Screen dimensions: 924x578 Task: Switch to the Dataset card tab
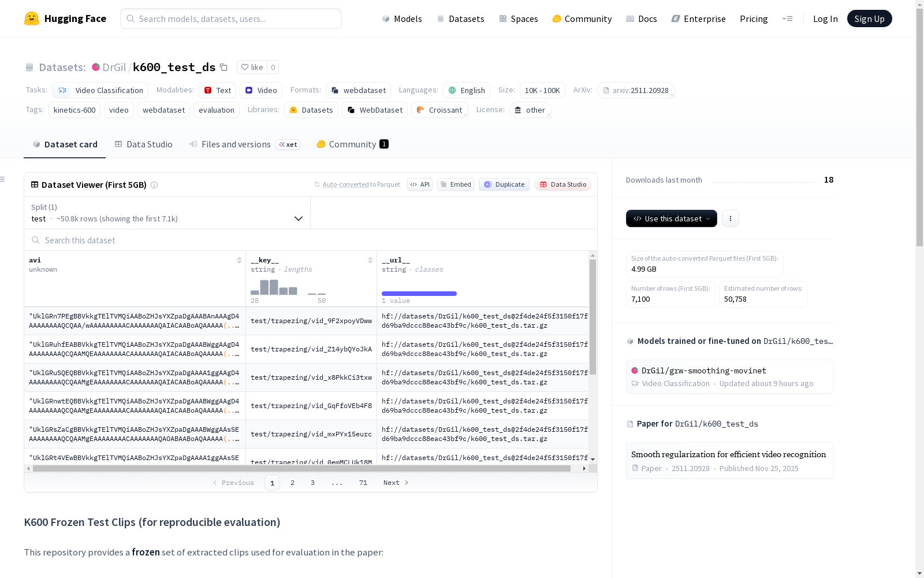pos(65,144)
